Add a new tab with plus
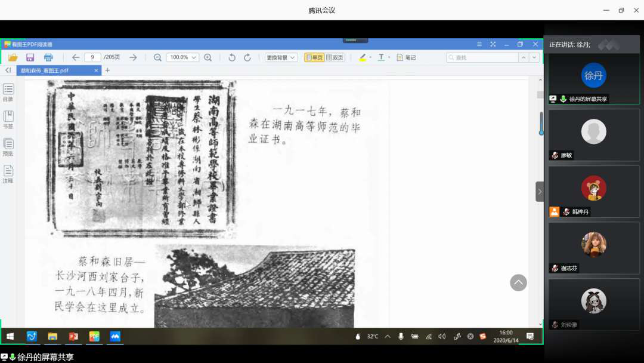Image resolution: width=644 pixels, height=363 pixels. pos(108,70)
